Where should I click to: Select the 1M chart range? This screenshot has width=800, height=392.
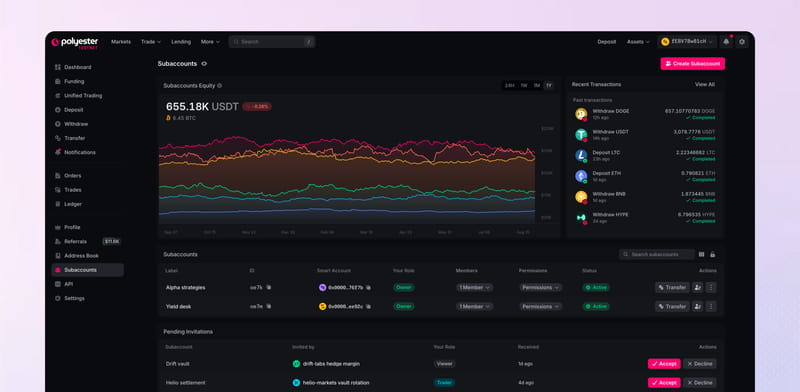click(x=537, y=86)
